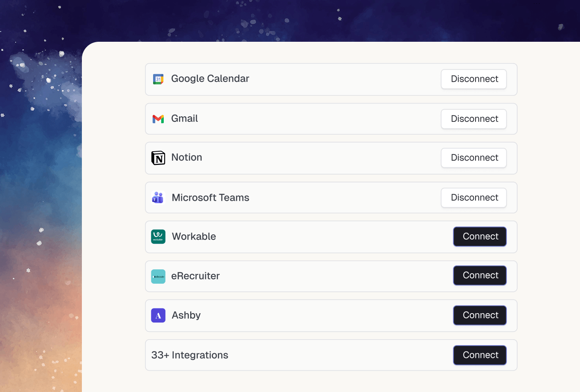Disconnect Microsoft Teams
The width and height of the screenshot is (580, 392).
474,198
